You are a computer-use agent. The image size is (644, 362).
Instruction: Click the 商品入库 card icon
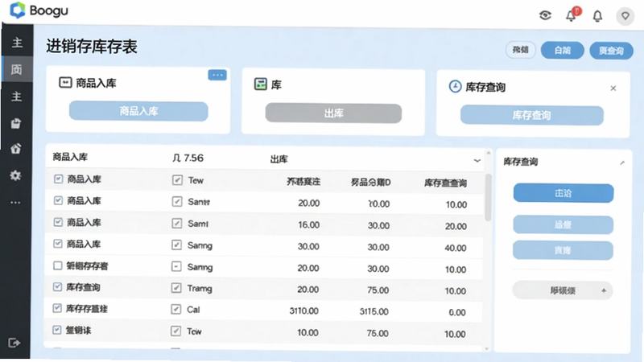pyautogui.click(x=65, y=83)
